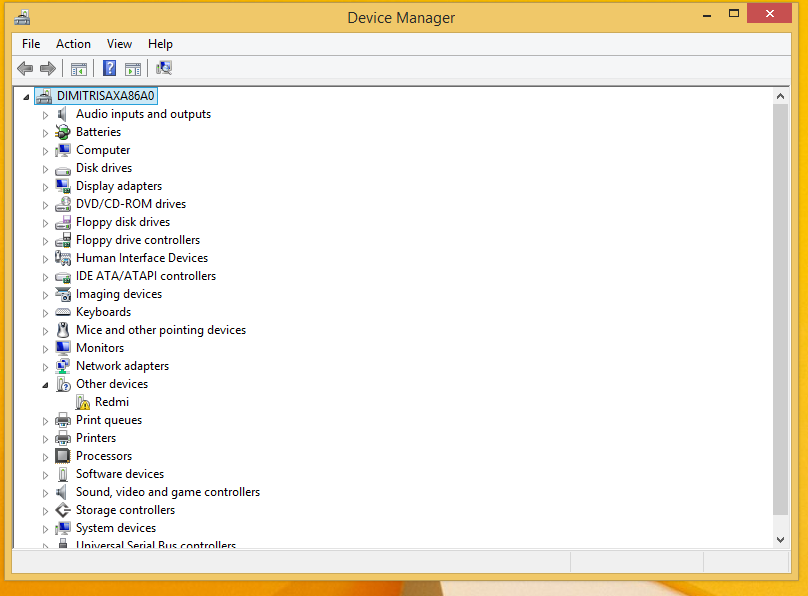Click Scan for hardware changes toolbar icon
The width and height of the screenshot is (808, 596).
164,68
